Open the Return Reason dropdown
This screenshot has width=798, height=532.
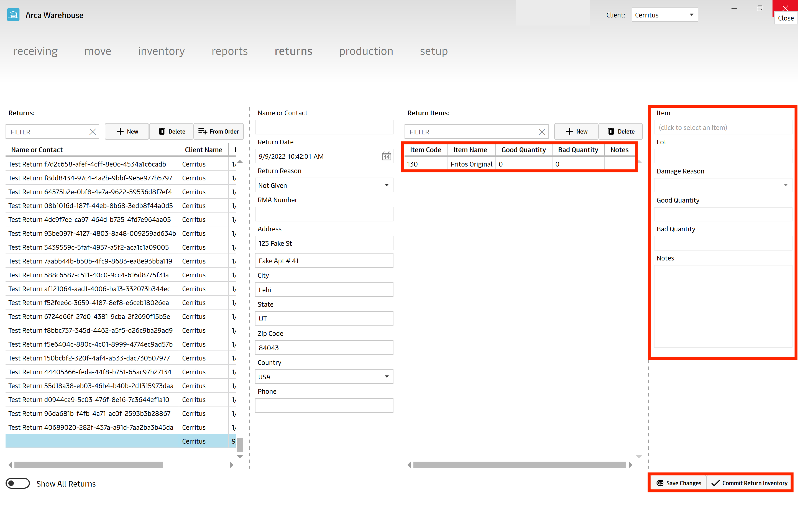(x=324, y=185)
